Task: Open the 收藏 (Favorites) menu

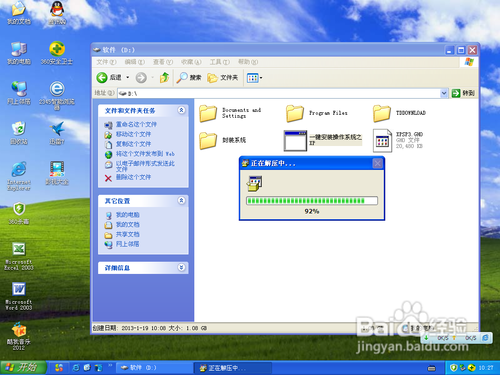Action: coord(191,62)
